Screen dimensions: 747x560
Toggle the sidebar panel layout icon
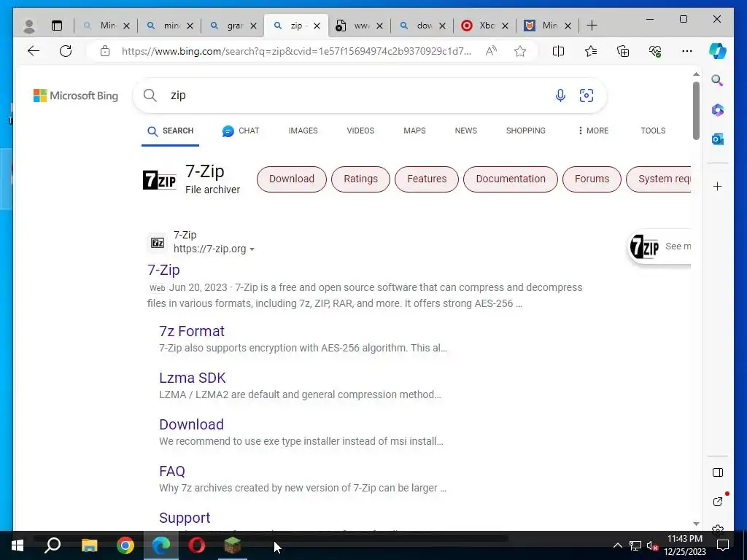click(718, 472)
